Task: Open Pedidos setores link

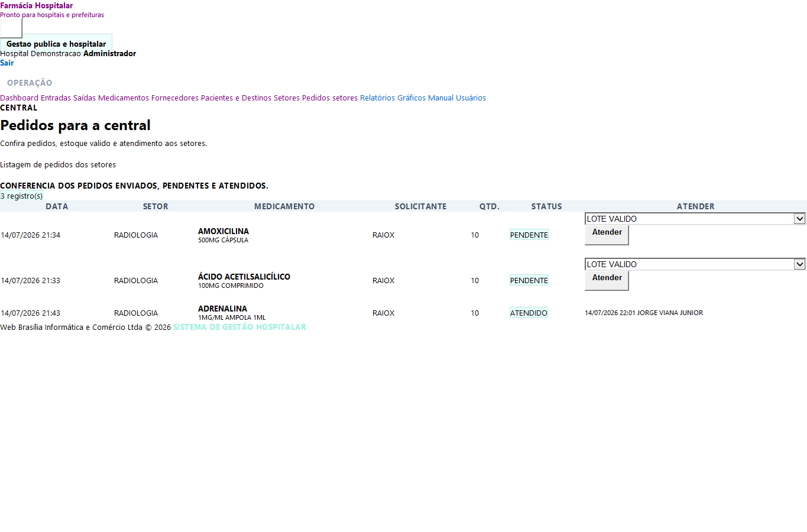Action: click(330, 98)
